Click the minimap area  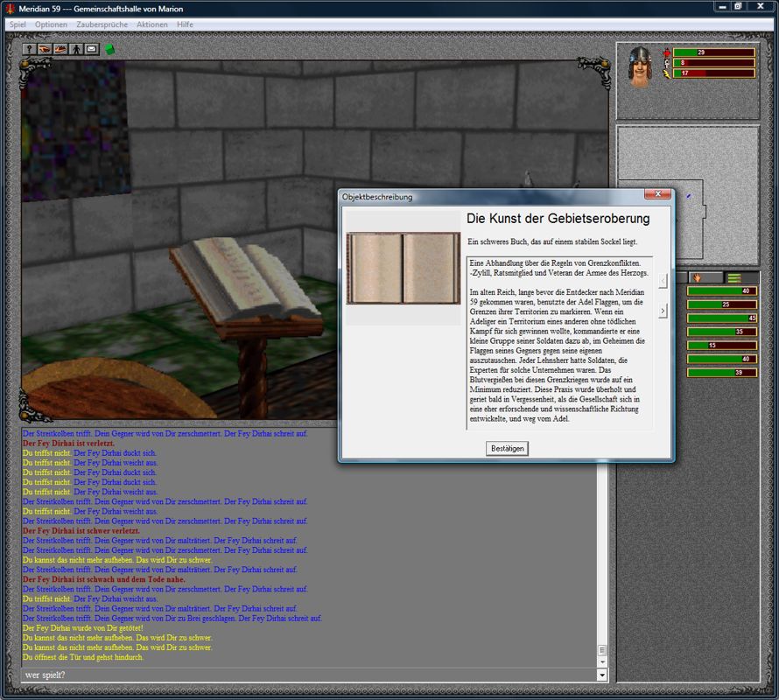[688, 195]
